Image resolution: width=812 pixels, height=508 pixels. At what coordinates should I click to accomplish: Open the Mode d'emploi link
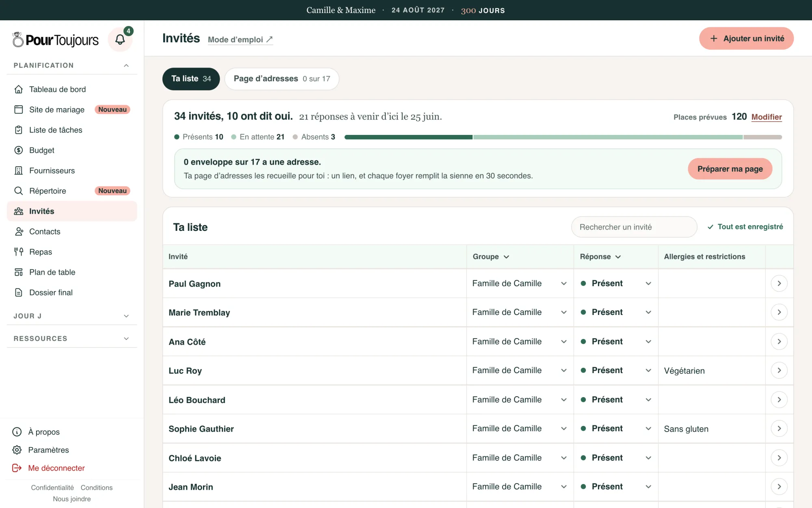(x=240, y=39)
